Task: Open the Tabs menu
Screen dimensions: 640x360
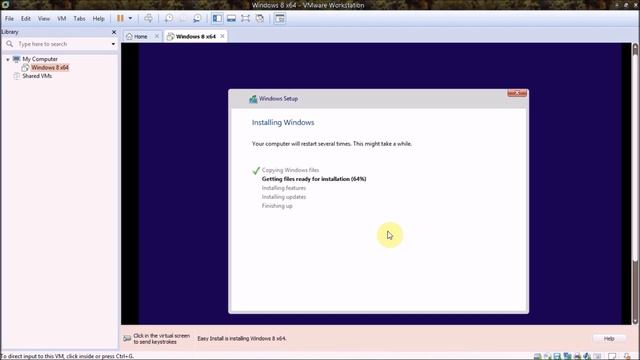Action: tap(79, 19)
